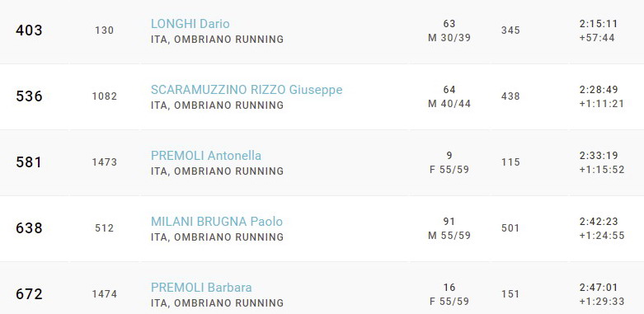This screenshot has width=644, height=314.
Task: Open MILANI BRUGNA Paolo's result details
Action: pos(216,222)
